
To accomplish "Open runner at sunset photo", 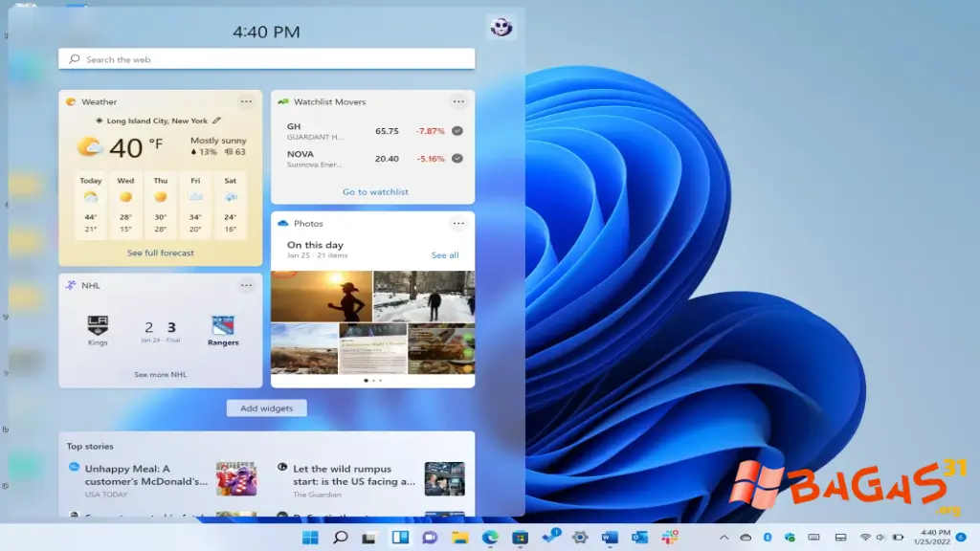I will pyautogui.click(x=322, y=297).
